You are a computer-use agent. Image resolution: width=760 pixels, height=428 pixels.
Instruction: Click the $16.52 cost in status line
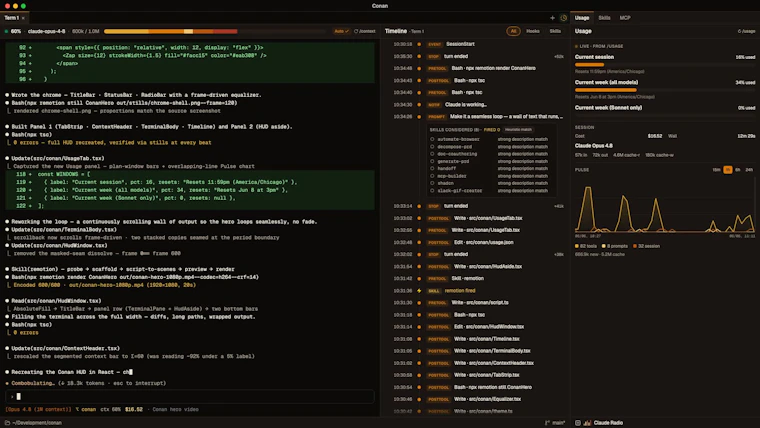134,410
